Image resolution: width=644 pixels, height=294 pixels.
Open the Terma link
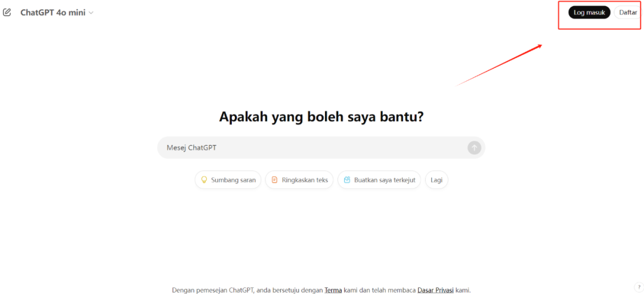333,290
